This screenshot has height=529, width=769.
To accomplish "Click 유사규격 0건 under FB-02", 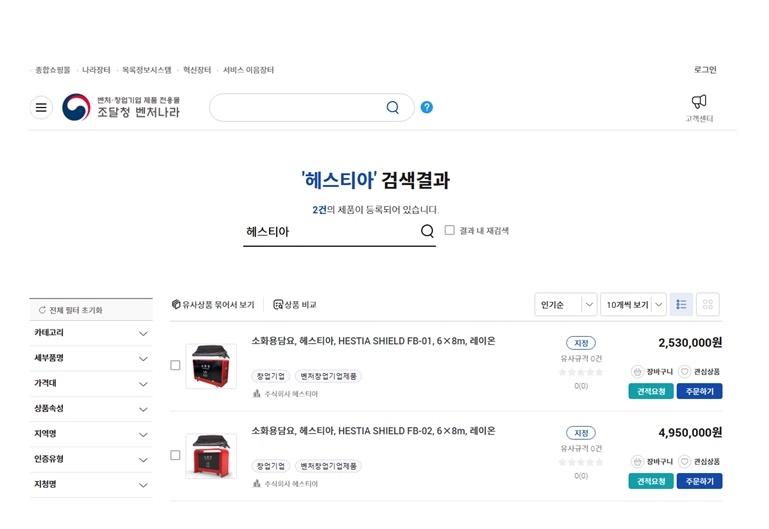I will pos(581,448).
